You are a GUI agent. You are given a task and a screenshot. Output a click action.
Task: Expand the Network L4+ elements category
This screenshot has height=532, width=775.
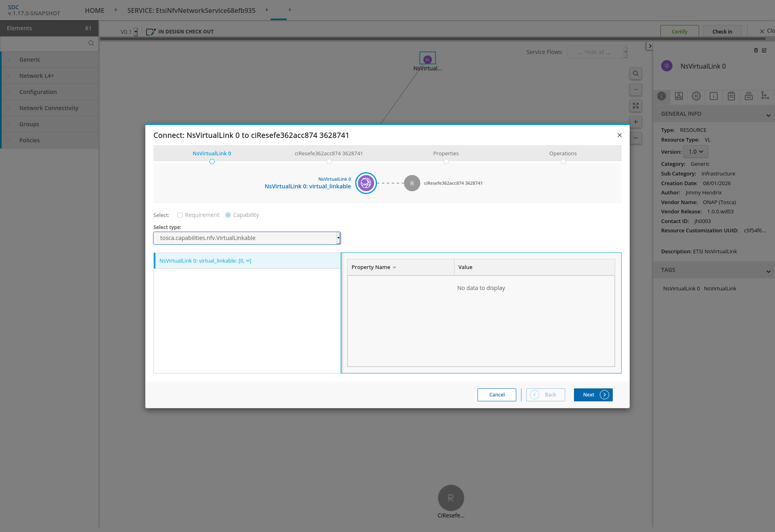tap(50, 76)
